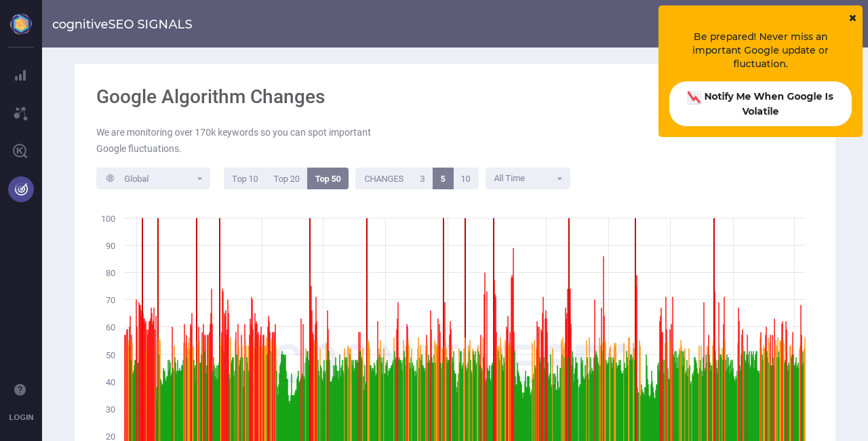The height and width of the screenshot is (441, 868).
Task: Click the cognitiveSEO logo at the top left
Action: (x=20, y=23)
